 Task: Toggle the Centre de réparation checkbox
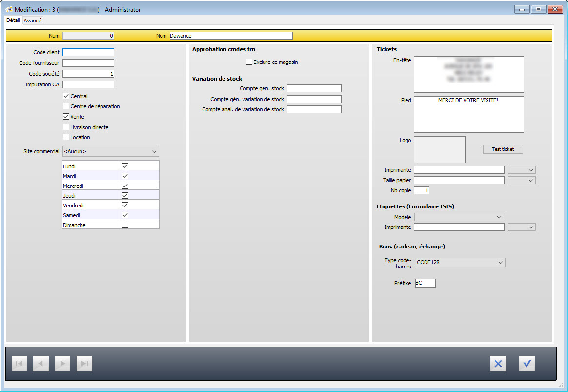[66, 106]
